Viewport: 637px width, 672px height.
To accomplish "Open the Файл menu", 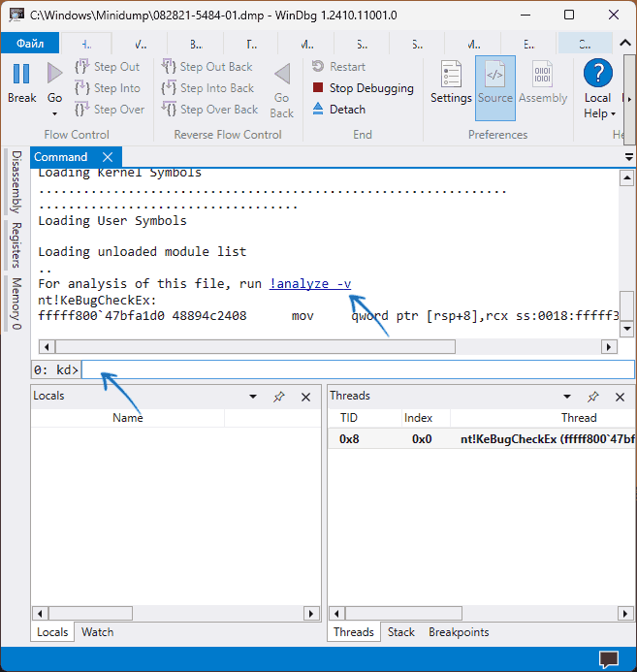I will pyautogui.click(x=30, y=44).
